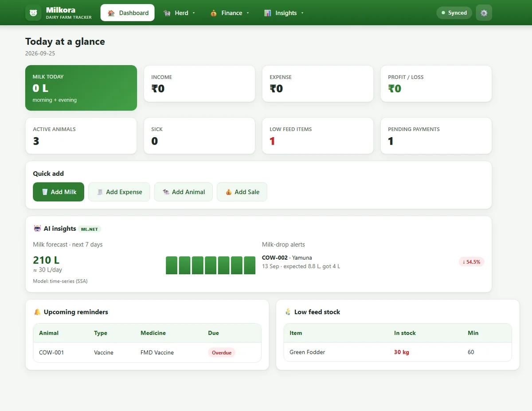
Task: Click the money bag icon beside Finance
Action: coord(214,13)
